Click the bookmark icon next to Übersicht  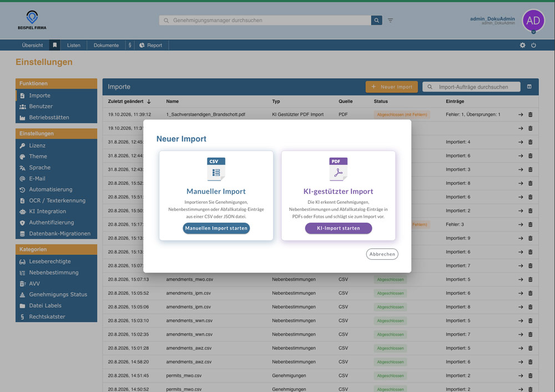point(54,46)
